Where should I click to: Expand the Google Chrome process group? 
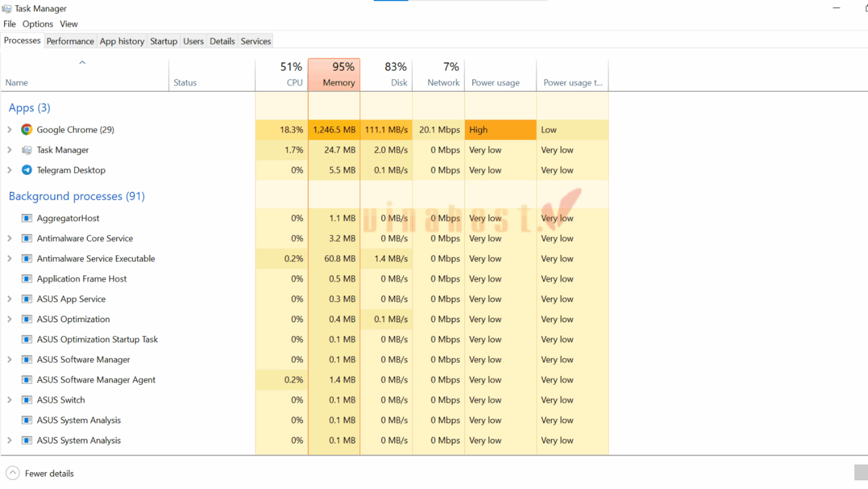9,130
